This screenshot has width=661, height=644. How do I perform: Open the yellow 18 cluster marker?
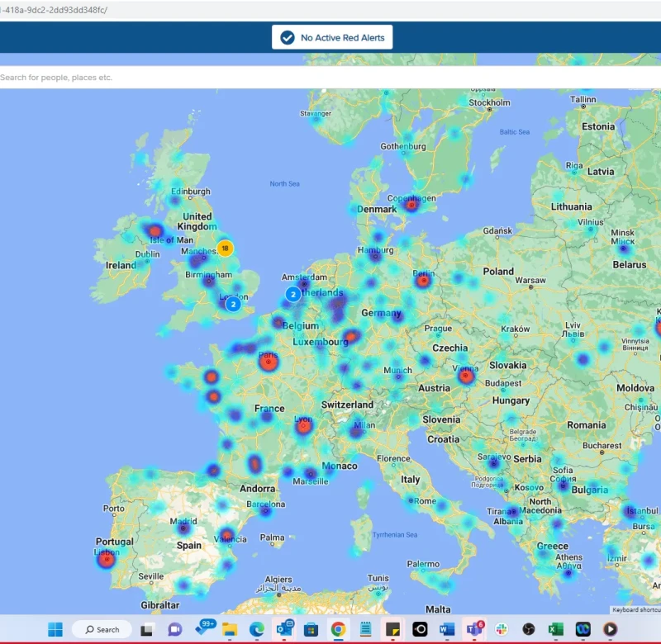(225, 248)
